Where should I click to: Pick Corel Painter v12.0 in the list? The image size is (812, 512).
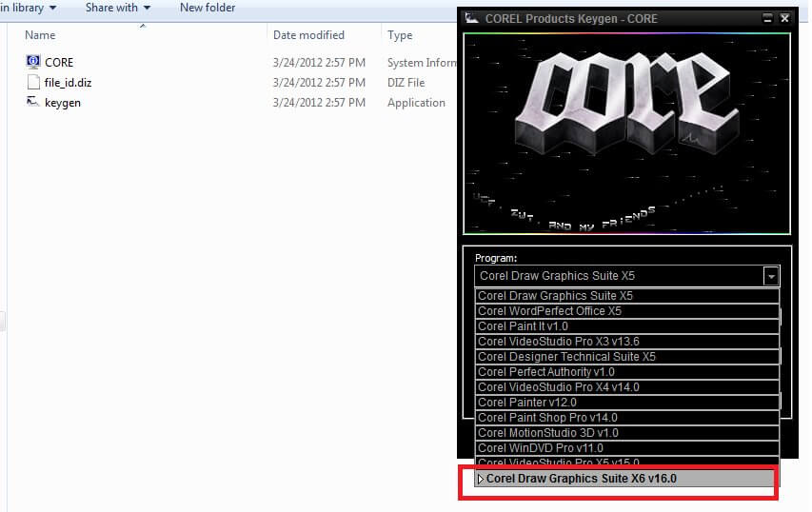526,403
